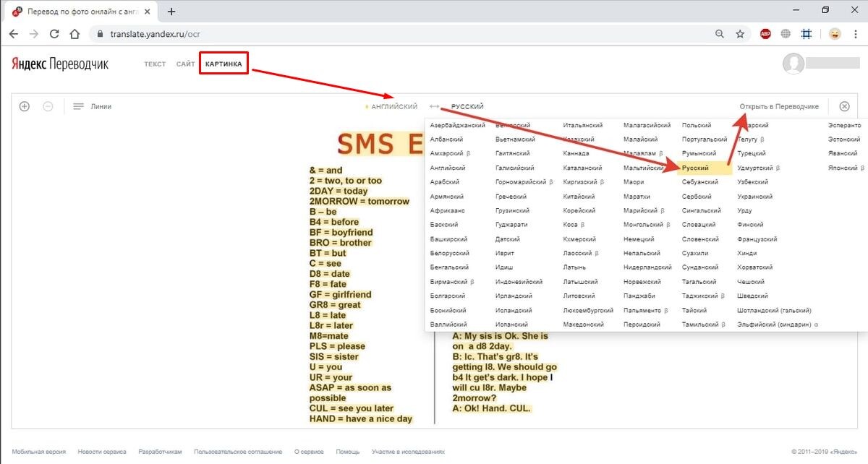Select Английский in the language list
Viewport: 868px width, 464px height.
coord(448,168)
